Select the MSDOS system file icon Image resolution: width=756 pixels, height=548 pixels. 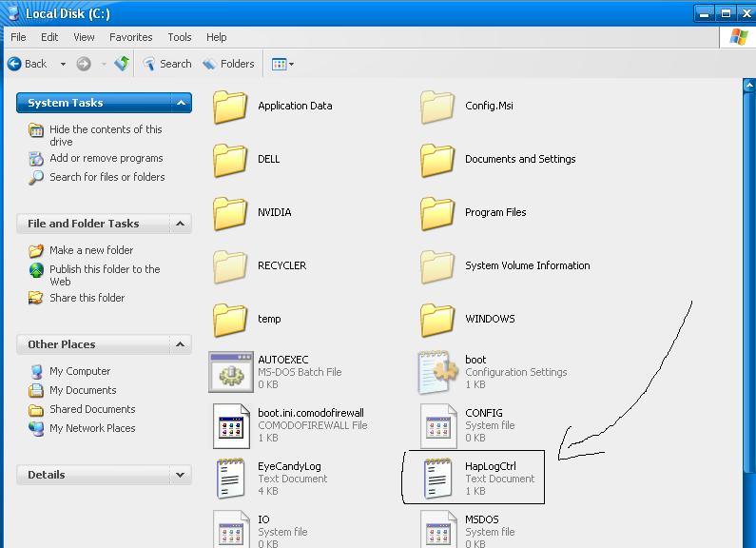coord(438,529)
